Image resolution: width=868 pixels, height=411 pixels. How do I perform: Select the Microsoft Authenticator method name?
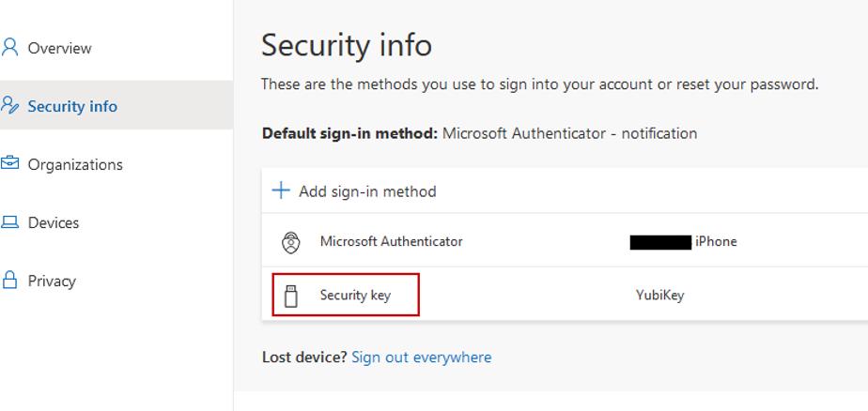[x=391, y=241]
